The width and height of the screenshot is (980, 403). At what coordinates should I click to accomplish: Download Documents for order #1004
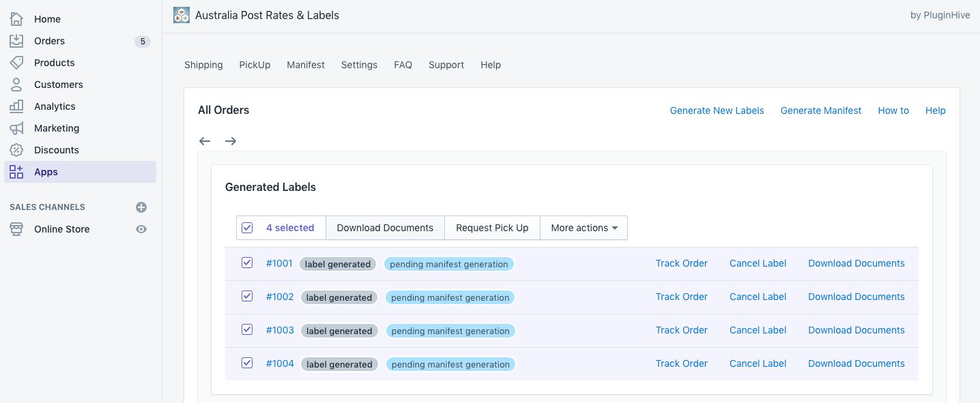point(856,363)
